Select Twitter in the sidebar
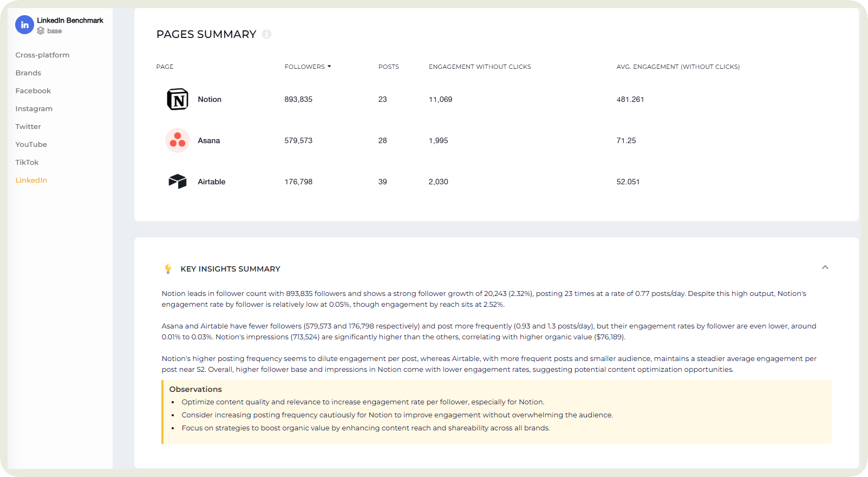The height and width of the screenshot is (477, 868). 28,126
